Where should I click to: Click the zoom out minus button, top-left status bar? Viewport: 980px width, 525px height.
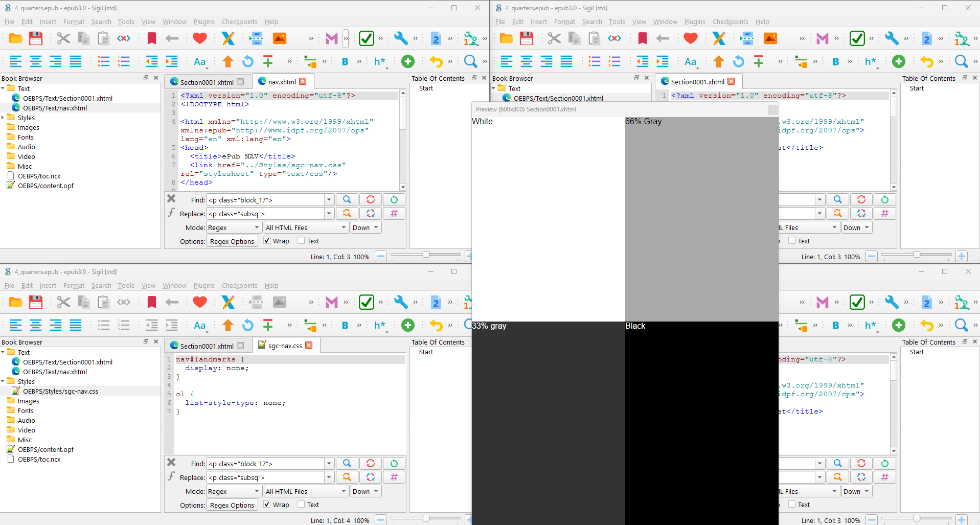[x=381, y=257]
